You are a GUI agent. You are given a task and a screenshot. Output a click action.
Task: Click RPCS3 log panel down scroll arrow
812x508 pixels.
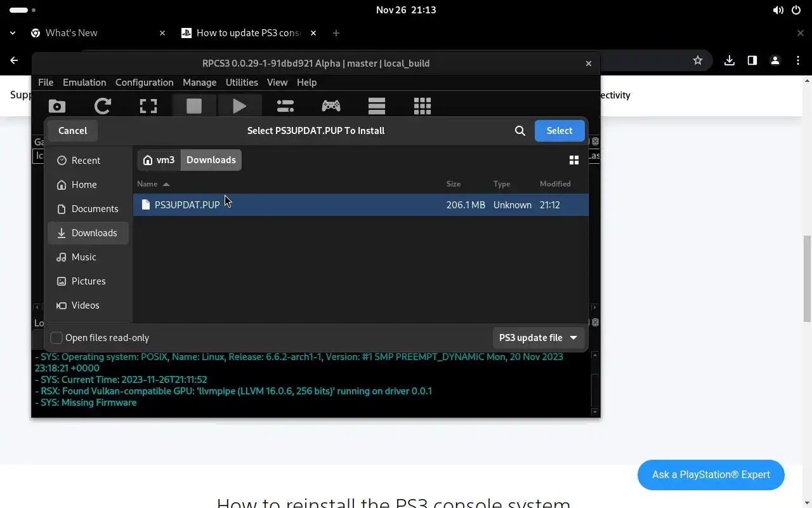[595, 412]
